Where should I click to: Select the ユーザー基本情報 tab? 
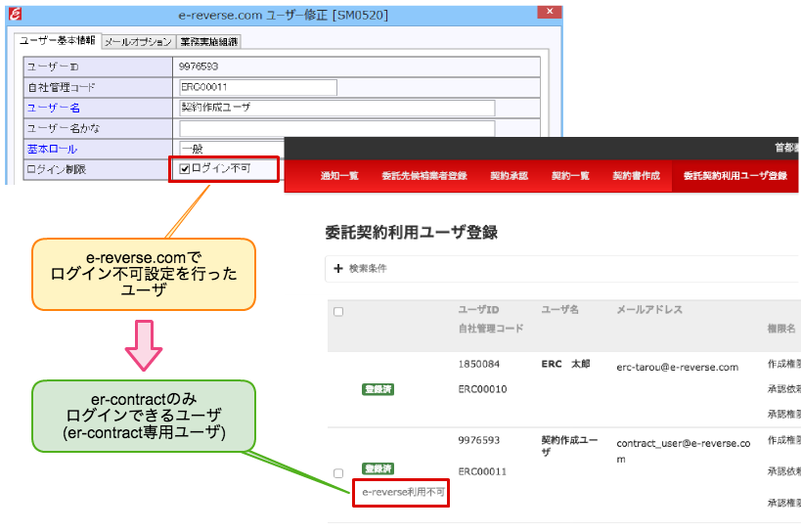[58, 42]
